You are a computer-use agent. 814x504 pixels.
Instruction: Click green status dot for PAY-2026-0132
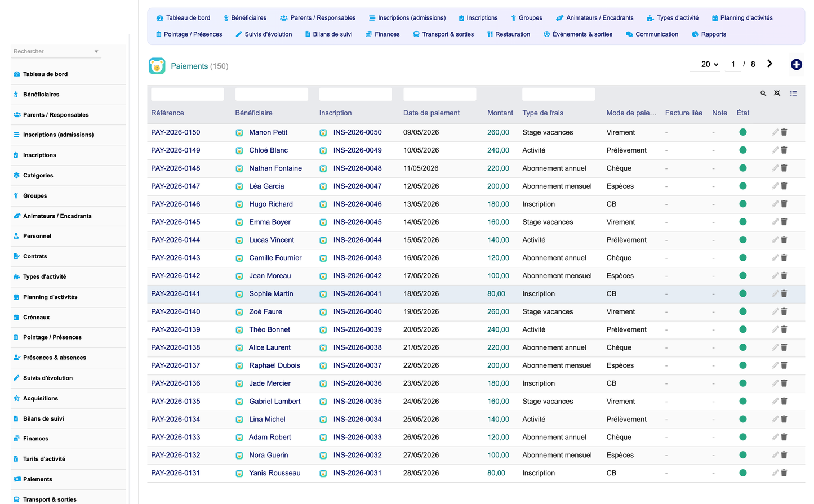(x=742, y=455)
